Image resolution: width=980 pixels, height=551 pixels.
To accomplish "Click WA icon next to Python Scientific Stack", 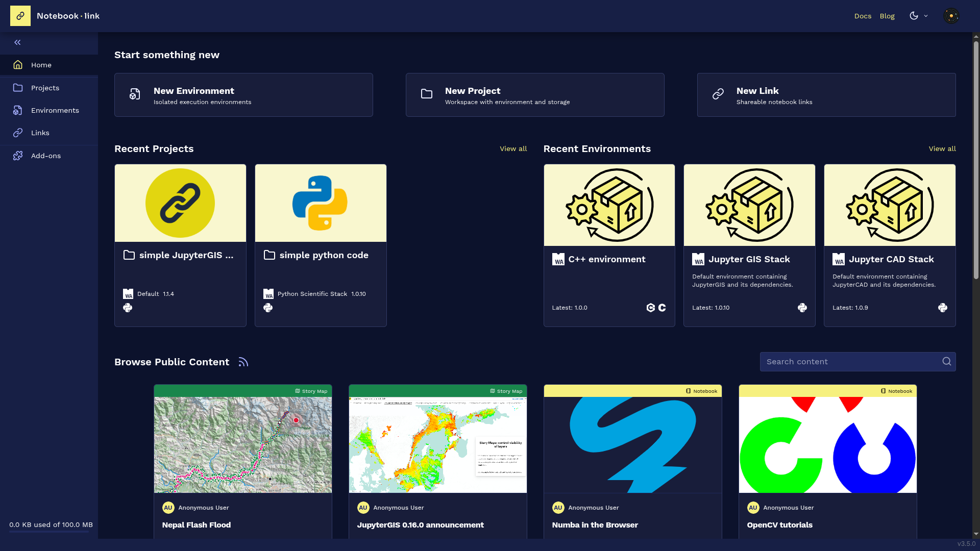I will (x=268, y=294).
